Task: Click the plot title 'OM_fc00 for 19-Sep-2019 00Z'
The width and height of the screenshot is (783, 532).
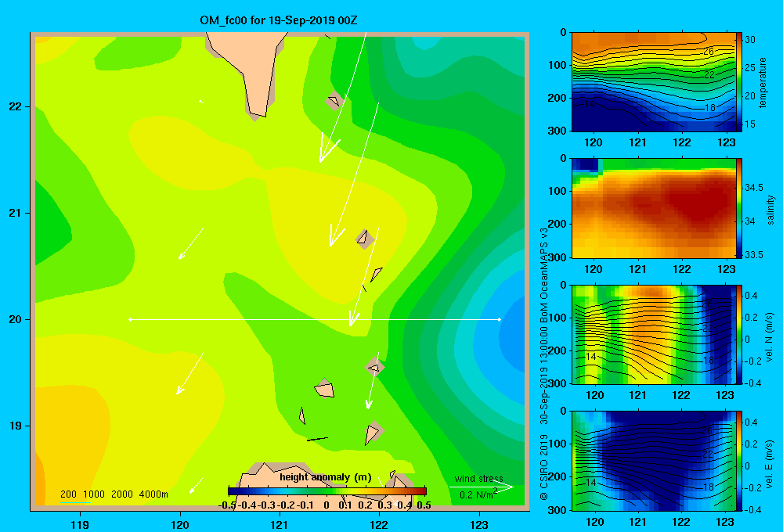Action: pyautogui.click(x=278, y=20)
